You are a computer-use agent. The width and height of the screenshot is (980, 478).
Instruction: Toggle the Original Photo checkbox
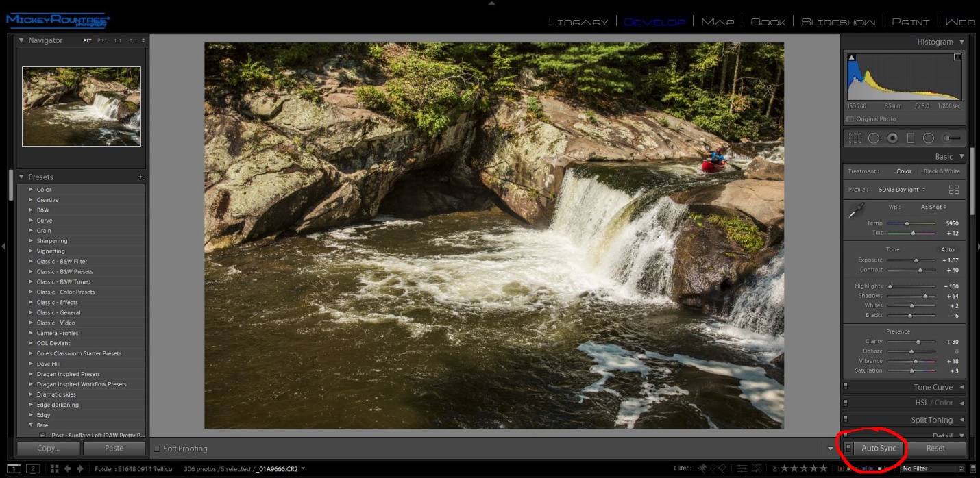(850, 119)
